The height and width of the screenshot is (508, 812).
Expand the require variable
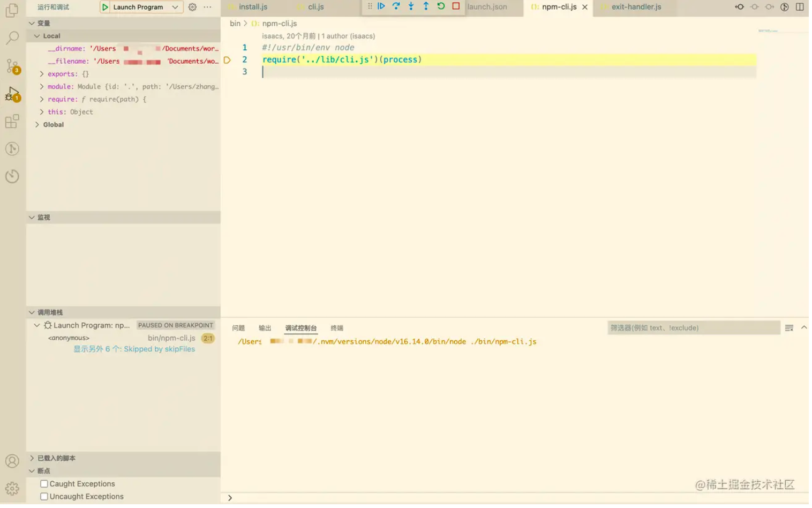tap(42, 99)
